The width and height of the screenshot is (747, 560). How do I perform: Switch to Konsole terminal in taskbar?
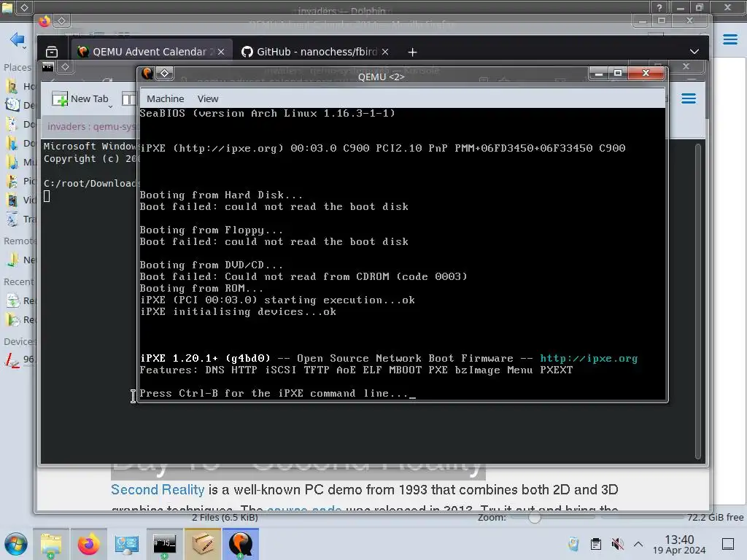coord(164,544)
